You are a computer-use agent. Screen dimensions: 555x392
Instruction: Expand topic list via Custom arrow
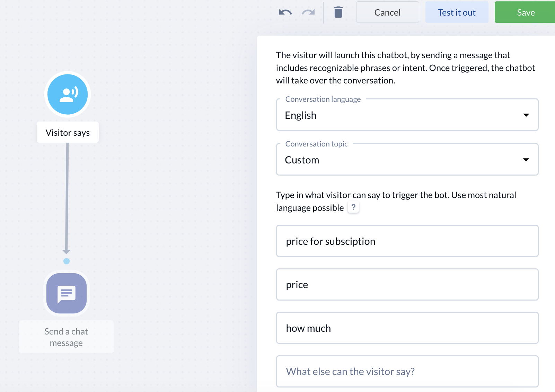tap(526, 160)
